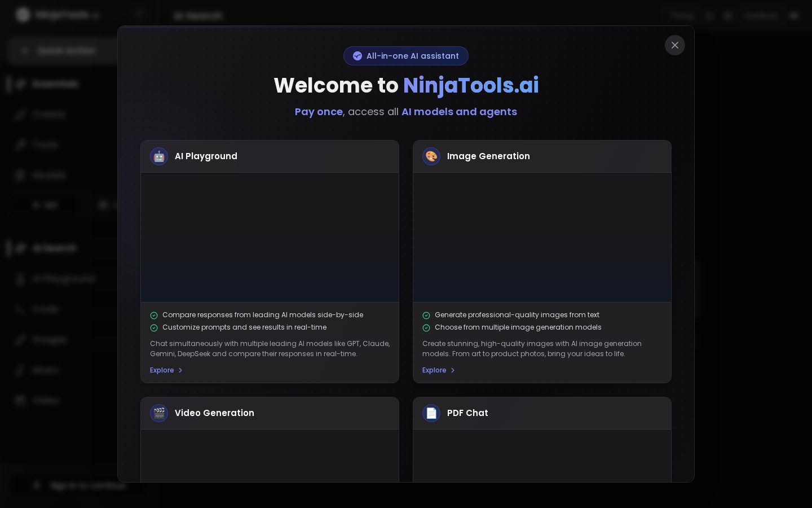
Task: Select the 'PDF Chat' card title
Action: coord(467,413)
